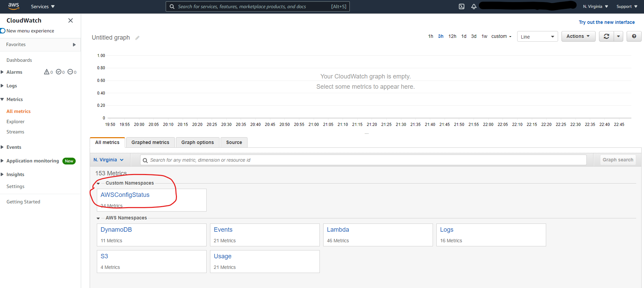
Task: Open help with question mark icon
Action: [x=634, y=37]
